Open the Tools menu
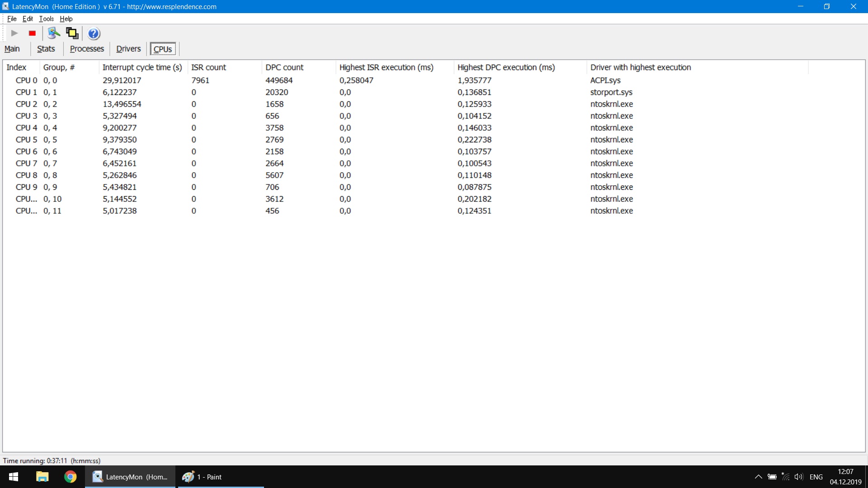This screenshot has height=488, width=868. click(46, 19)
